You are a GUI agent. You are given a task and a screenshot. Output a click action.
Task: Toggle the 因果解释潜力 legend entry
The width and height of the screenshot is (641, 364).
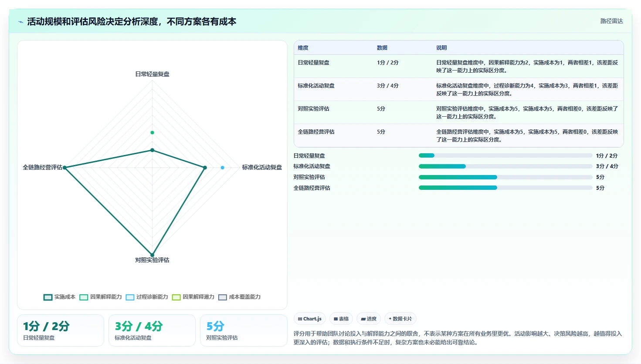click(193, 297)
